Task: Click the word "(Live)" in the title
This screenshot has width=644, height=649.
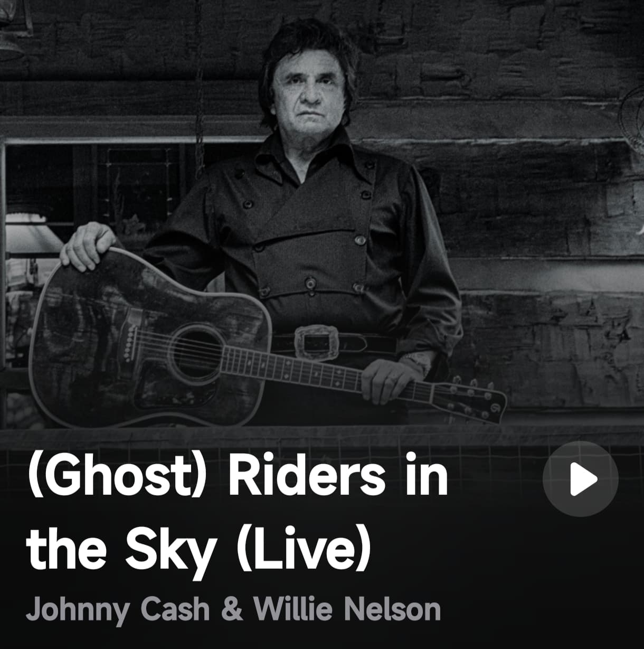Action: (303, 549)
